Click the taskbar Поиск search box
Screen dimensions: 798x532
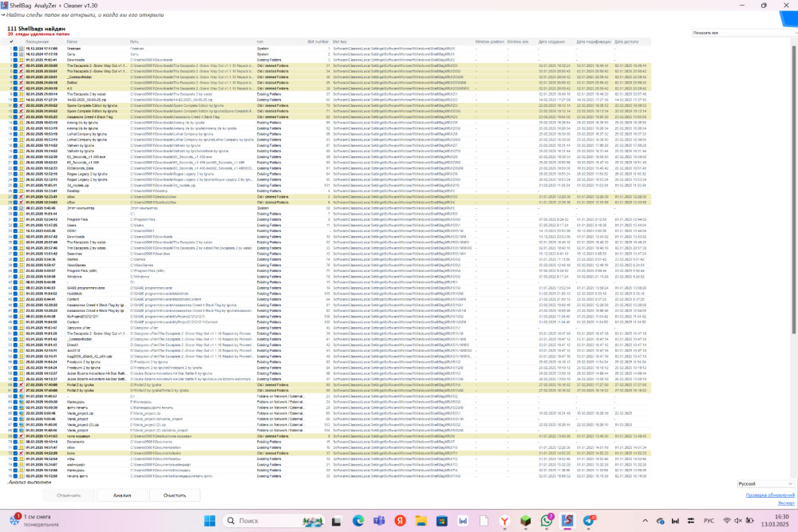(x=275, y=520)
